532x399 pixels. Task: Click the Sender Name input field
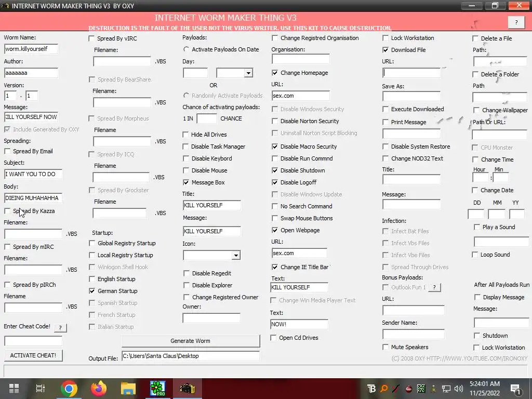414,334
